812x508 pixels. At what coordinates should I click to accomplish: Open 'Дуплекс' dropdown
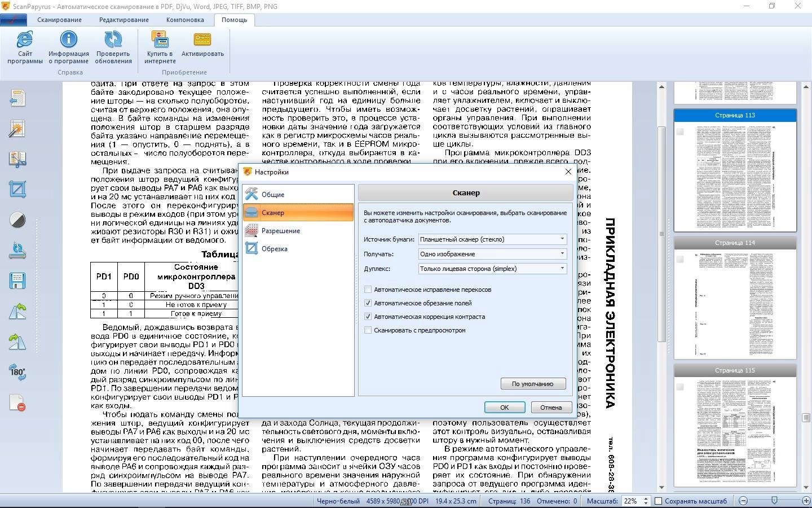pos(492,269)
